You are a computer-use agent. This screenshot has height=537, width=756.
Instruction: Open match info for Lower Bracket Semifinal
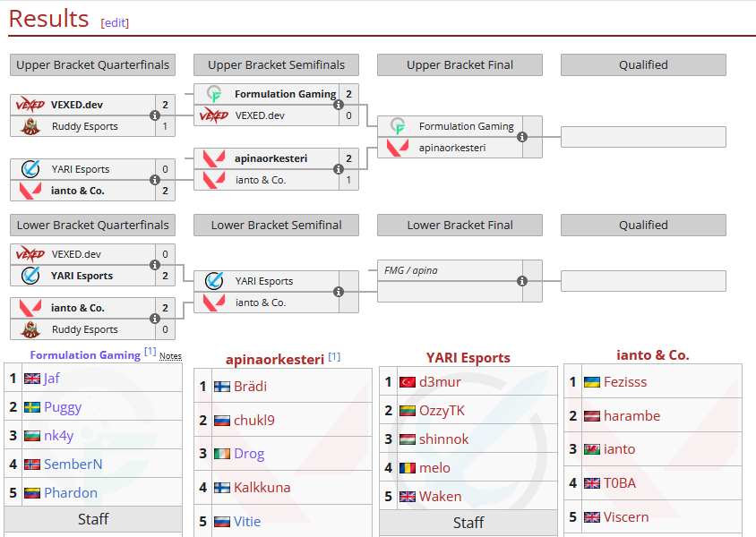point(339,292)
